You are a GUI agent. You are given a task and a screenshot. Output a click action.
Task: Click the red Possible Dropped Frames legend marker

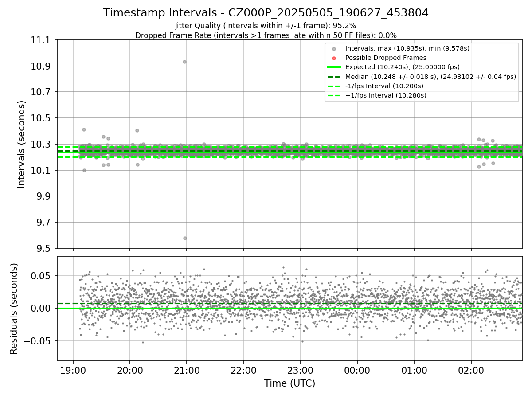coord(334,58)
